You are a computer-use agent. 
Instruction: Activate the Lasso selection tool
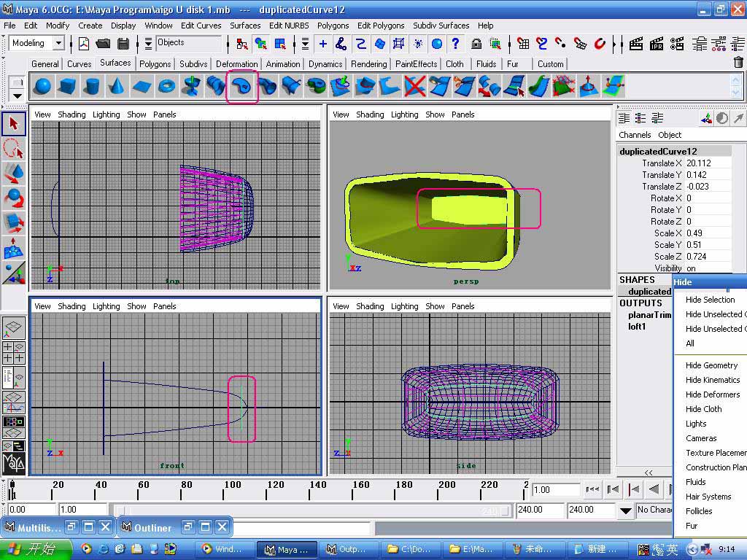(13, 149)
